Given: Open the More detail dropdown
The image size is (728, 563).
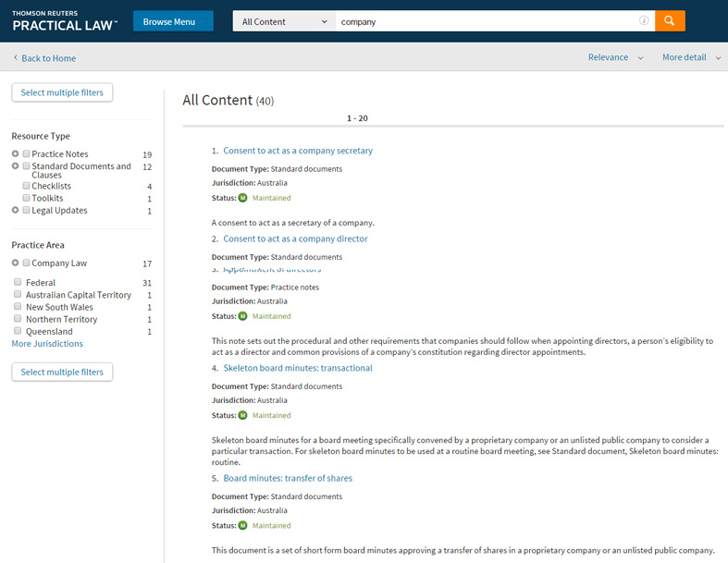Looking at the screenshot, I should (x=691, y=57).
